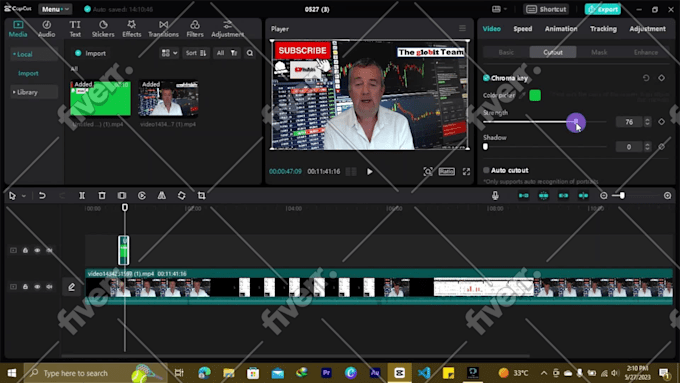The height and width of the screenshot is (383, 680).
Task: Open the Stickers panel
Action: pos(103,29)
